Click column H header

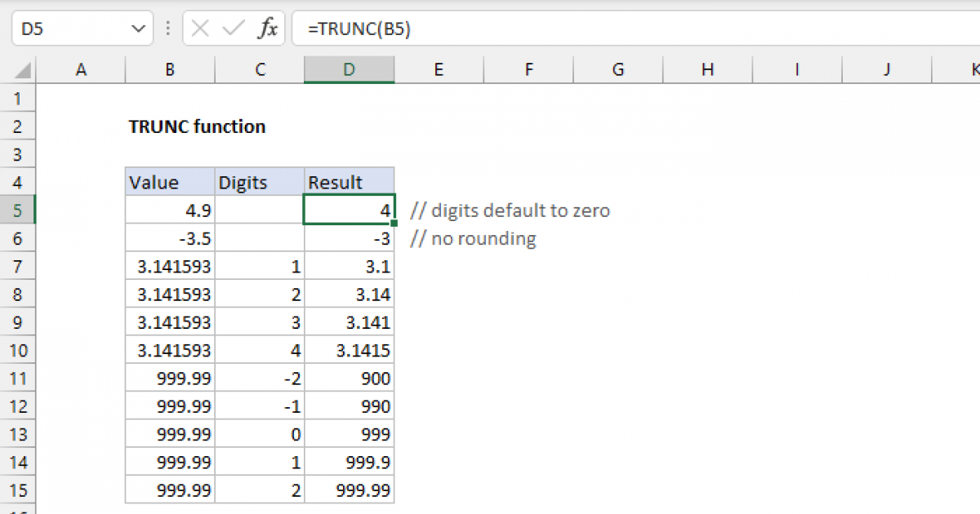coord(706,69)
